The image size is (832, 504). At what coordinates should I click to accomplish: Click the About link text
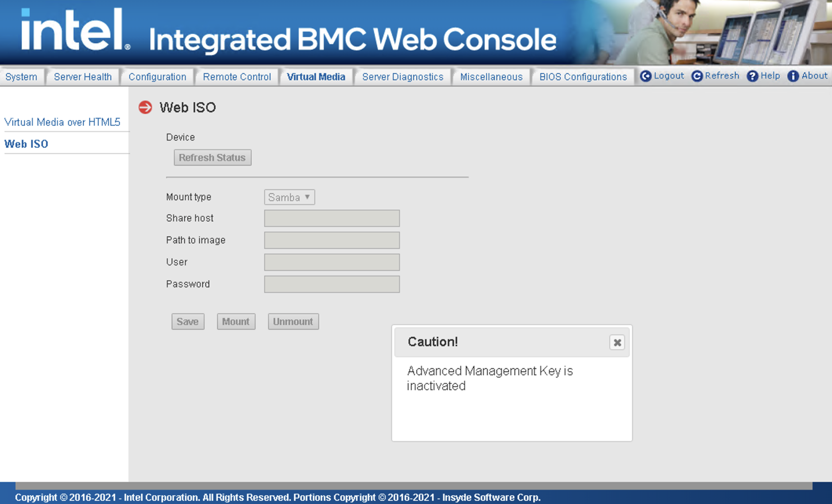click(814, 76)
